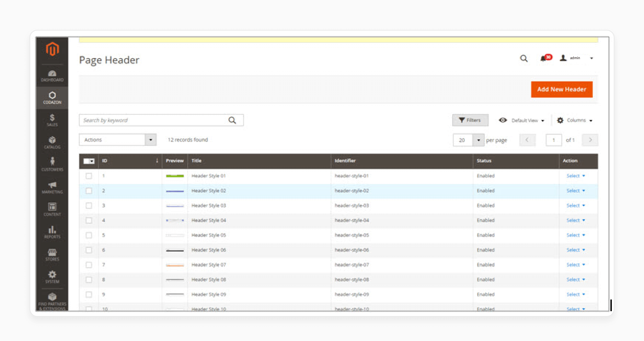Open Select action for Header Style 05
644x341 pixels.
(576, 235)
